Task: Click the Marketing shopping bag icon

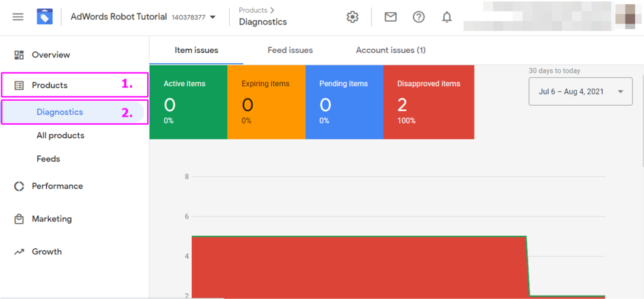Action: pyautogui.click(x=19, y=219)
